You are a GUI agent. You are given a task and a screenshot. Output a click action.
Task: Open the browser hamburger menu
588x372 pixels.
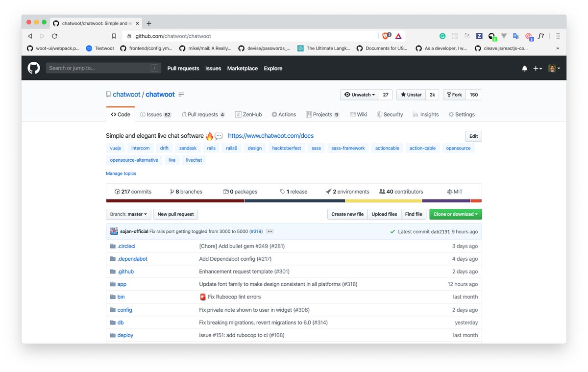click(x=558, y=36)
